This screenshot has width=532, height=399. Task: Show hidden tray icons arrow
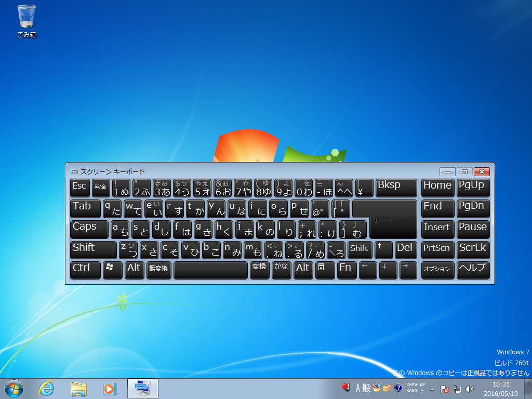click(432, 389)
